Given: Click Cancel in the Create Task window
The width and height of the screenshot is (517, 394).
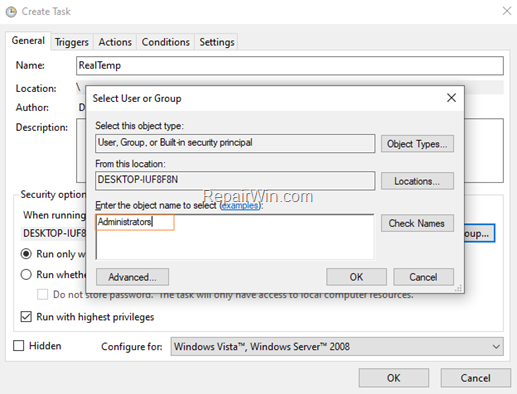Looking at the screenshot, I should pyautogui.click(x=476, y=378).
